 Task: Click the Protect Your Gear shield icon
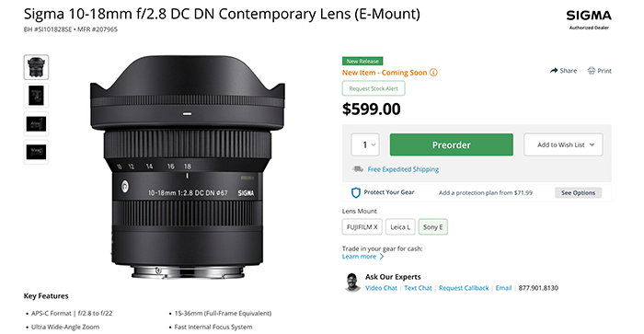point(356,192)
